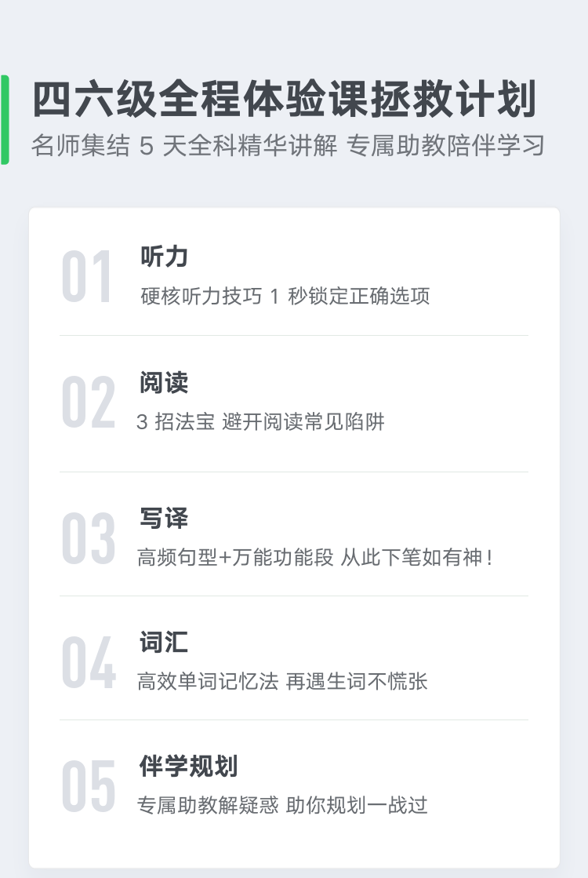Open the 写译 section heading
Viewport: 588px width, 878px height.
click(x=164, y=518)
